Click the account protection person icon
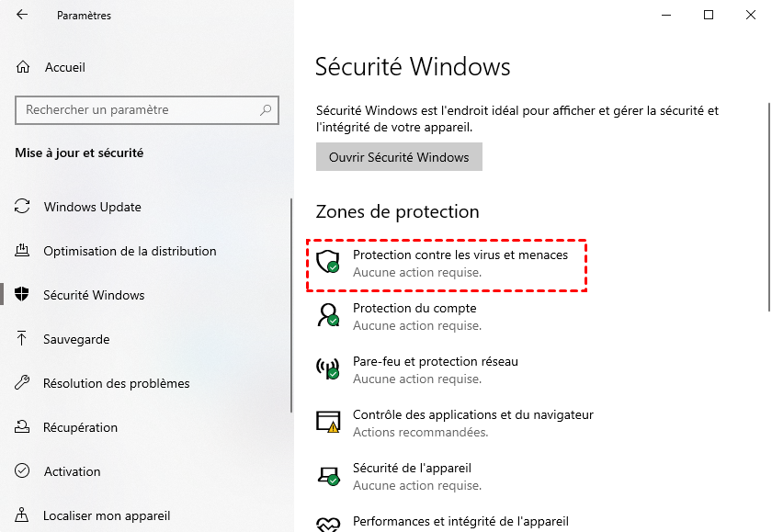The width and height of the screenshot is (772, 532). (x=327, y=315)
